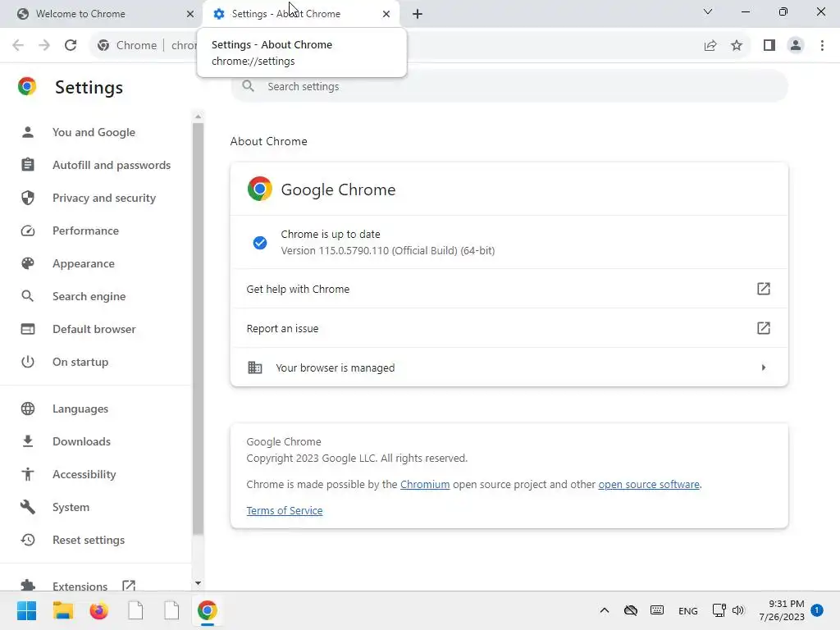Click the Autofill and passwords clipboard icon
840x630 pixels.
(28, 165)
